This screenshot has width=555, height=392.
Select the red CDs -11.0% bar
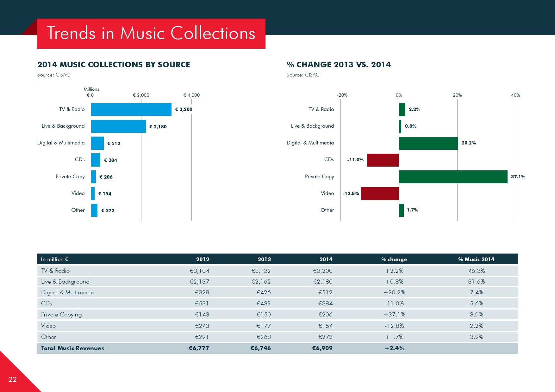383,160
